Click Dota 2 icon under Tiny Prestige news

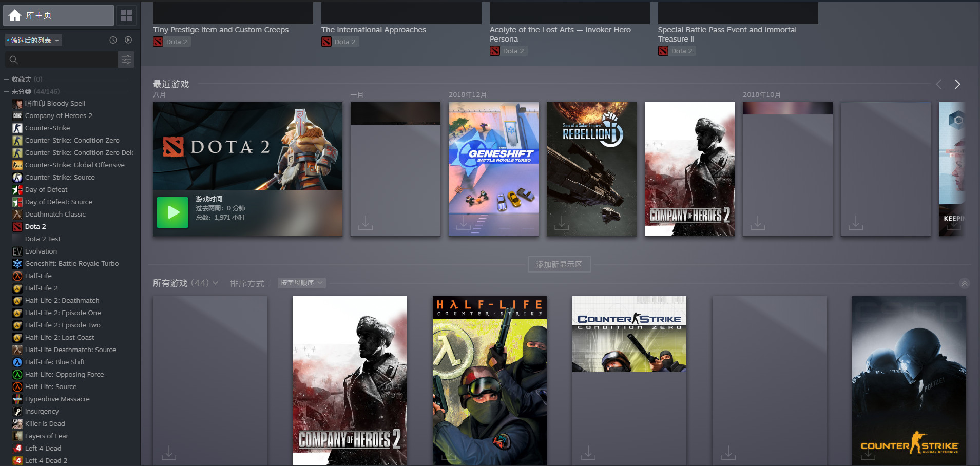pos(158,42)
